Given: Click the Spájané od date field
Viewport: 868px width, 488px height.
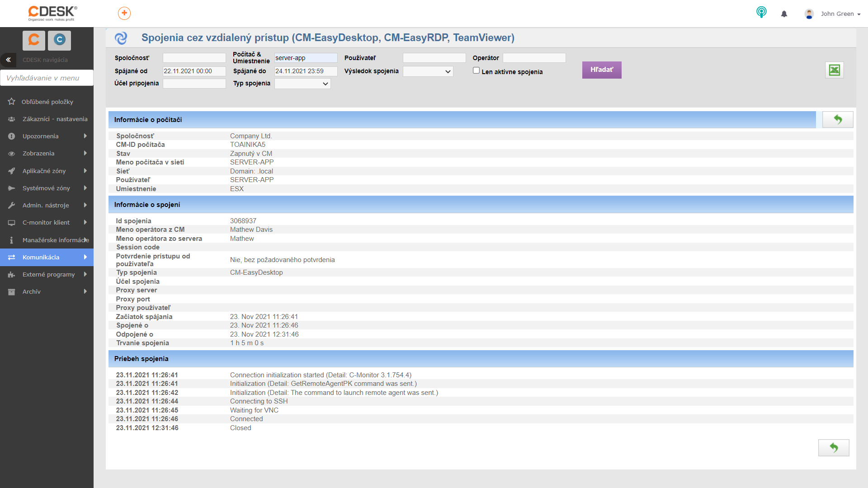Looking at the screenshot, I should pyautogui.click(x=194, y=71).
